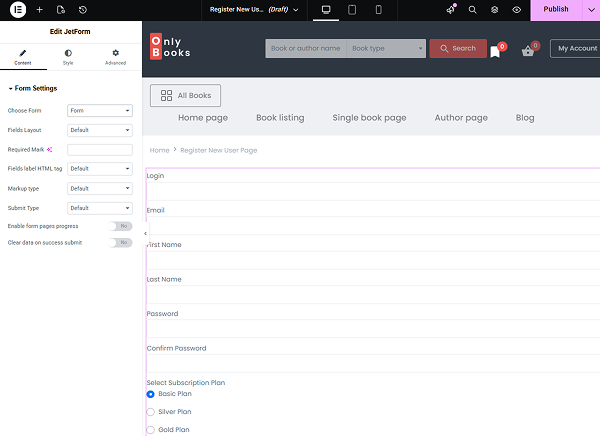Click the Select Subscription Plan label
Screen dimensions: 600x436
186,383
